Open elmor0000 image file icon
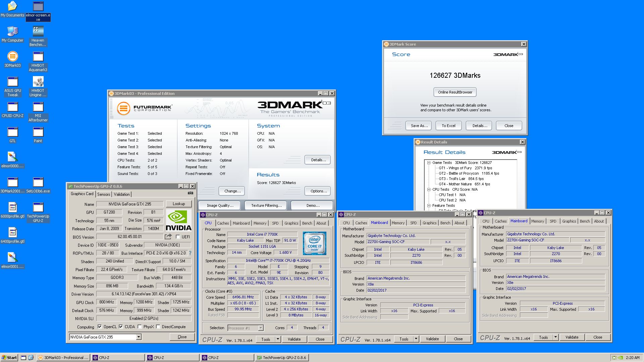The height and width of the screenshot is (362, 644). (x=12, y=160)
